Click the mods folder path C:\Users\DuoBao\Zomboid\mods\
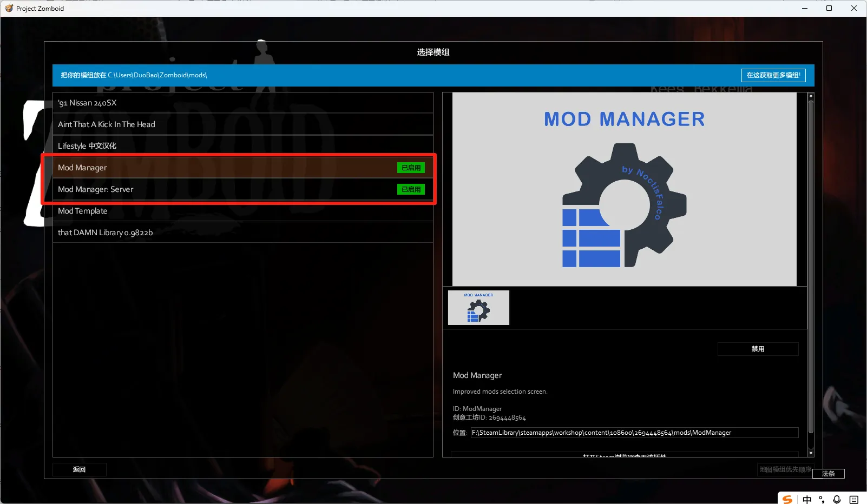 157,75
